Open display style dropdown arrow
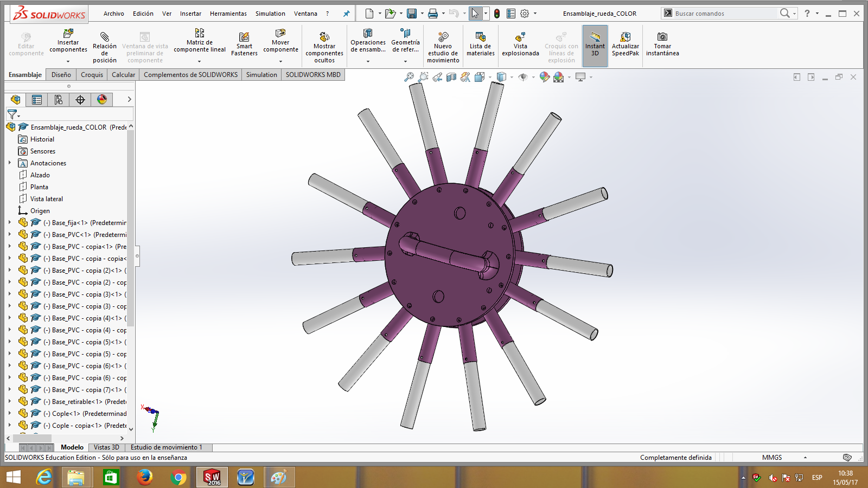 point(512,78)
